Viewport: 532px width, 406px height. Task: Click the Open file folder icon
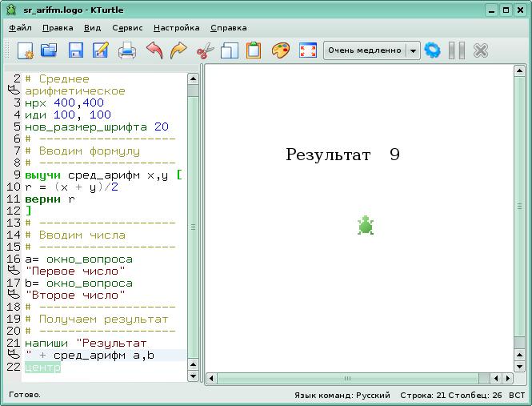coord(50,50)
